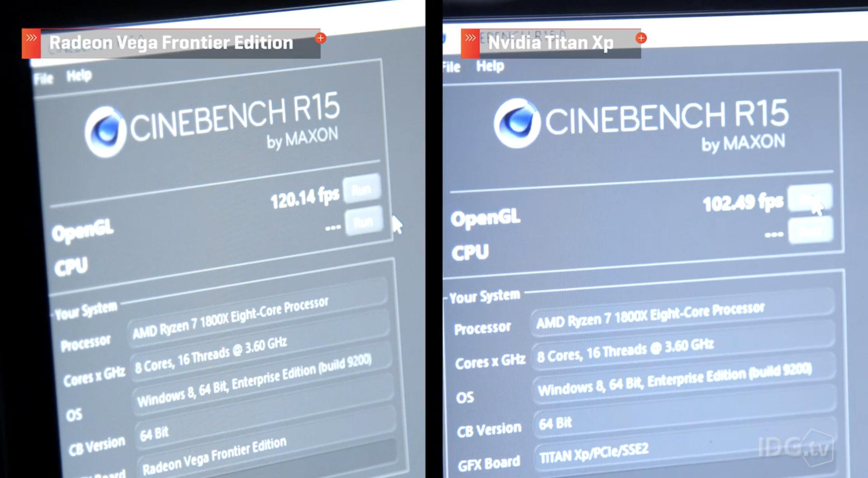Click CPU label in right window
Image resolution: width=868 pixels, height=478 pixels.
pyautogui.click(x=470, y=252)
